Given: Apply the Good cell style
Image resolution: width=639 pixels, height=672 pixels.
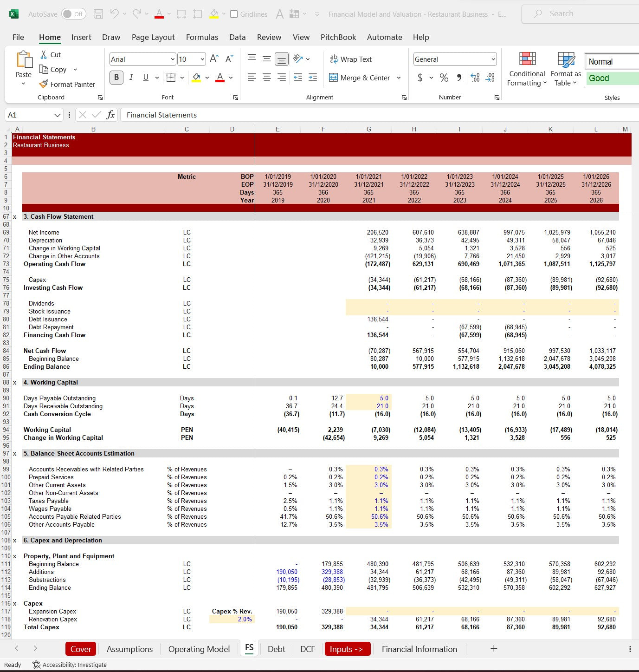Looking at the screenshot, I should pyautogui.click(x=610, y=78).
